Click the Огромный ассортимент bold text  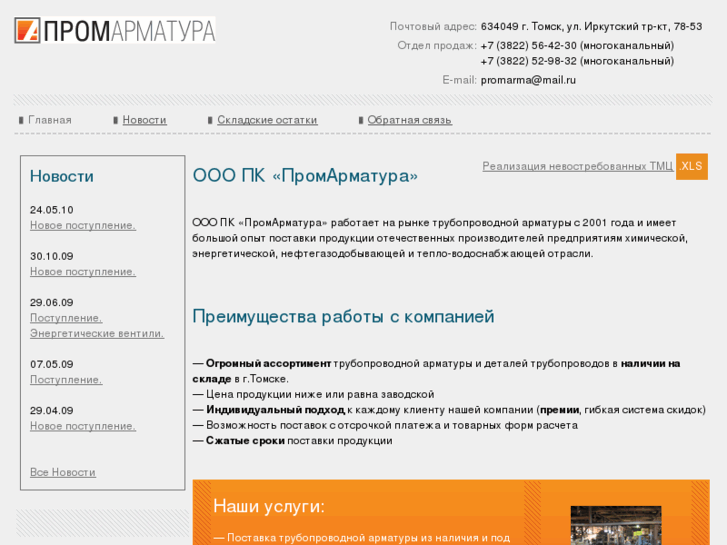pos(268,364)
